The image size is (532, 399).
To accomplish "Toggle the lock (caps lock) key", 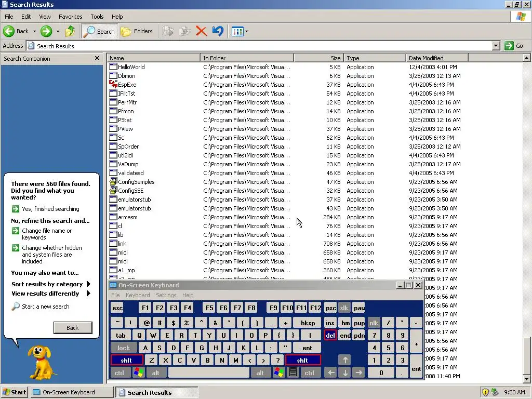I will tap(124, 348).
